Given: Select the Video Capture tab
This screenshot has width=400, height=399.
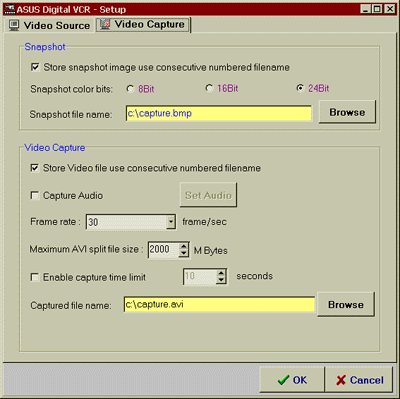Looking at the screenshot, I should coord(143,25).
